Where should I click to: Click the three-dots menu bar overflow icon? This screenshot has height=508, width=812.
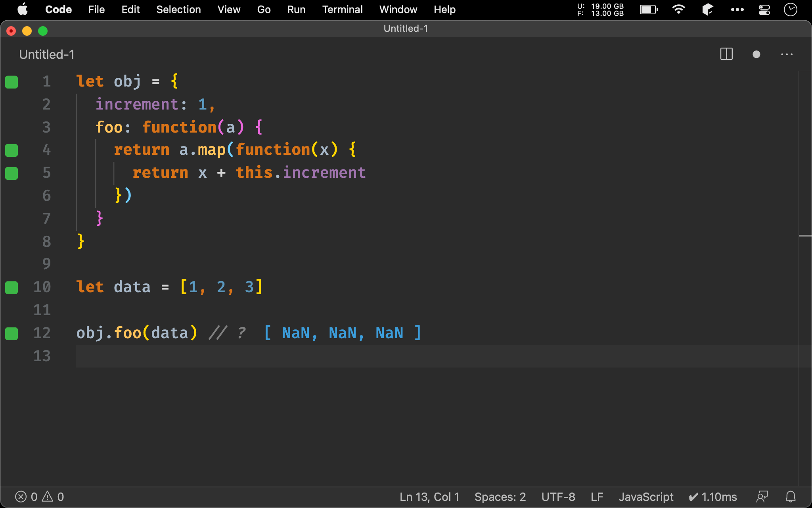[737, 10]
